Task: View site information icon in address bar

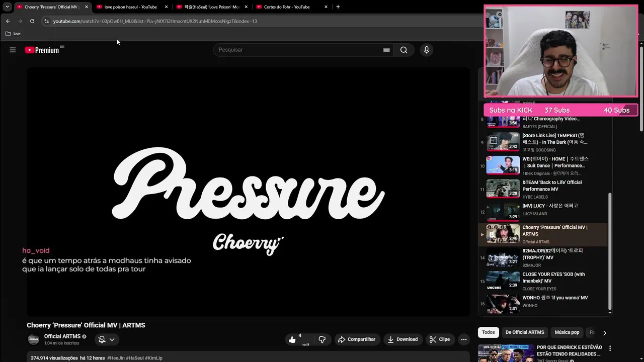Action: (46, 21)
